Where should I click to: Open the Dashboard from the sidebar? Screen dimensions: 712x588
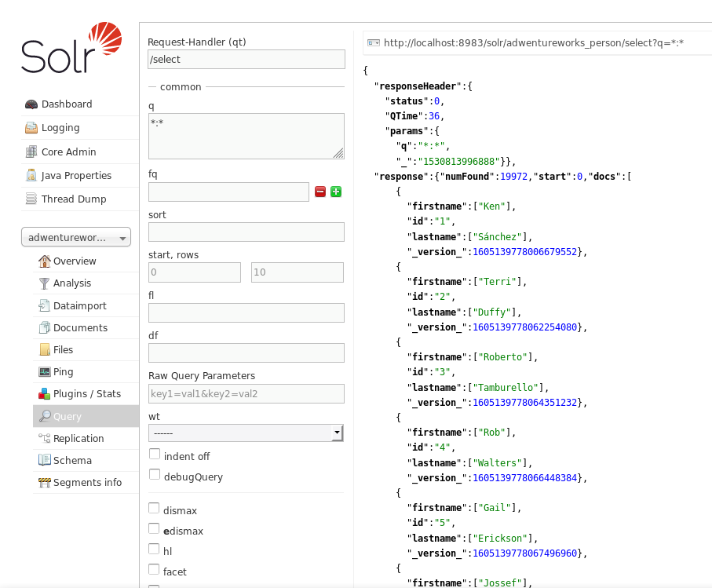coord(68,104)
